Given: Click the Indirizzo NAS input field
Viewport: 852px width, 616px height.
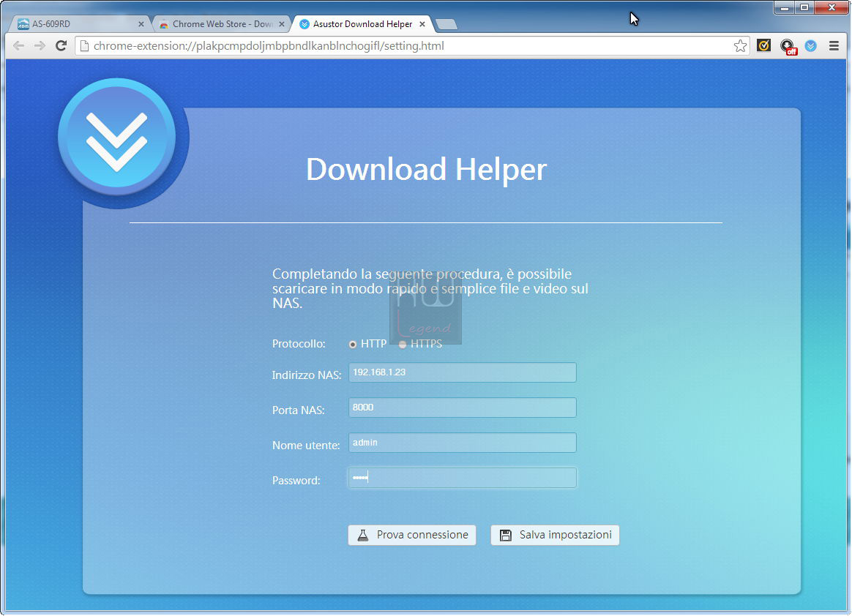Looking at the screenshot, I should [x=463, y=372].
